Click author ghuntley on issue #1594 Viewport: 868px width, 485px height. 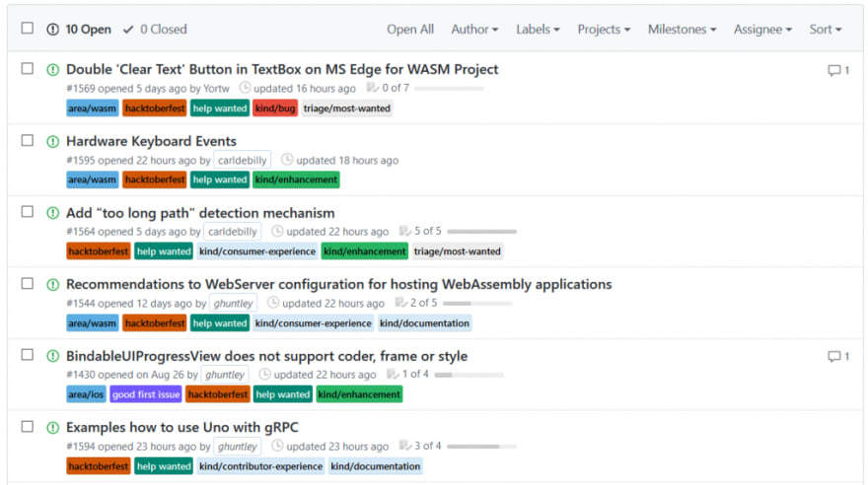238,447
